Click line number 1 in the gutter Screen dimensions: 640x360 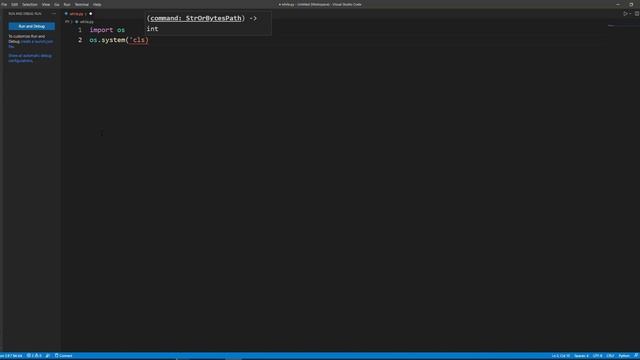click(80, 30)
